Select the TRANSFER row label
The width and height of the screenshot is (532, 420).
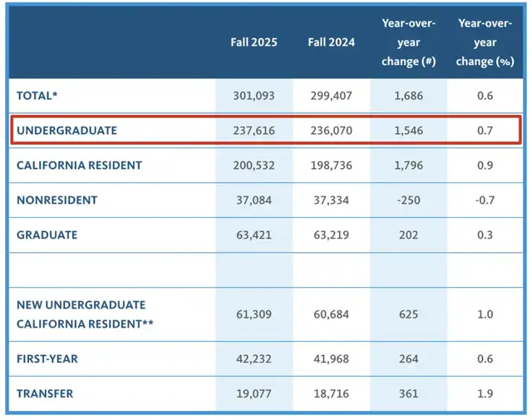pyautogui.click(x=45, y=394)
